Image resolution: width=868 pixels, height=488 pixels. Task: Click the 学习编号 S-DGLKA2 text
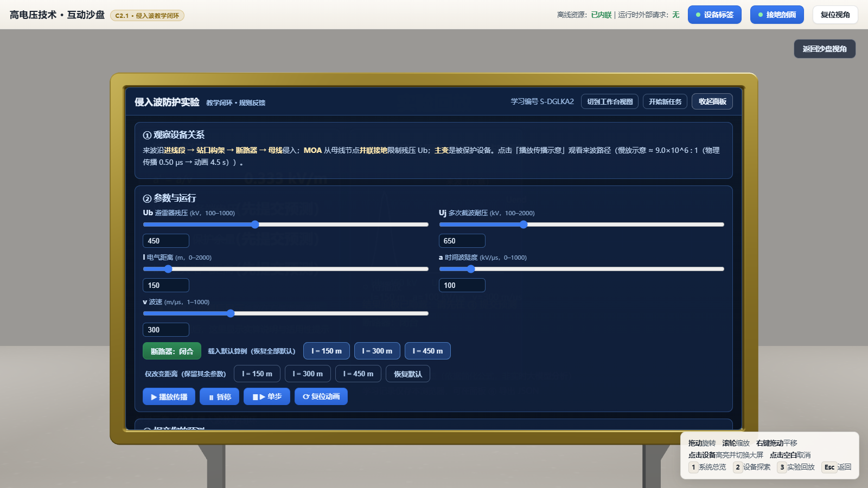(x=542, y=101)
